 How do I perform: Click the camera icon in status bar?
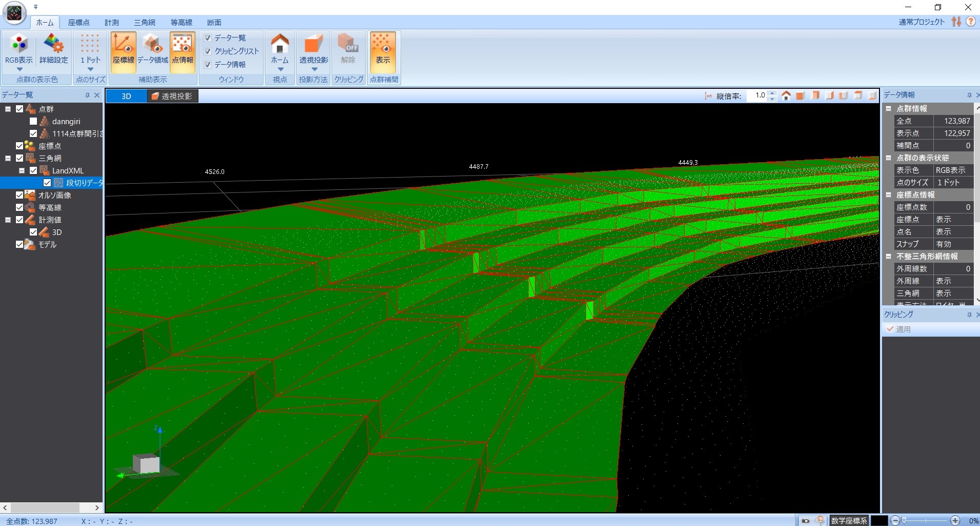pyautogui.click(x=806, y=520)
